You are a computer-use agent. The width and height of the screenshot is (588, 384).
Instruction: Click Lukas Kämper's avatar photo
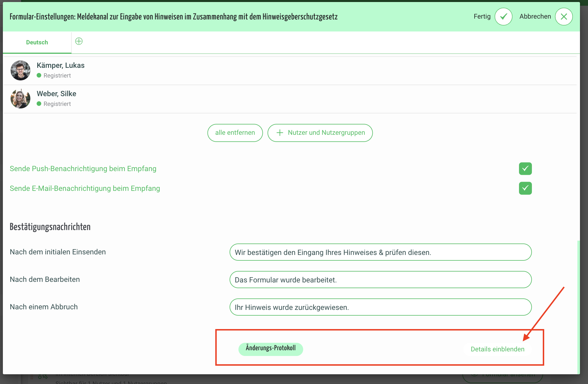20,70
